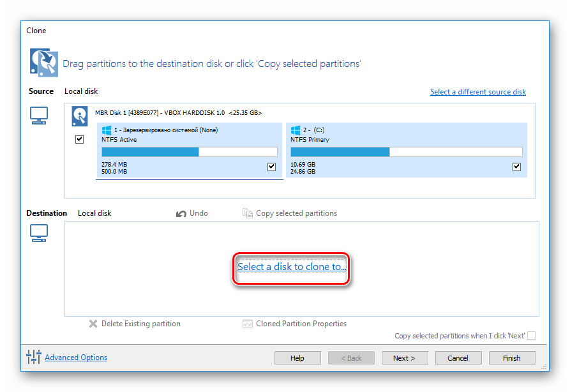Click the Windows logo on partition 2 (C:)

tap(295, 130)
